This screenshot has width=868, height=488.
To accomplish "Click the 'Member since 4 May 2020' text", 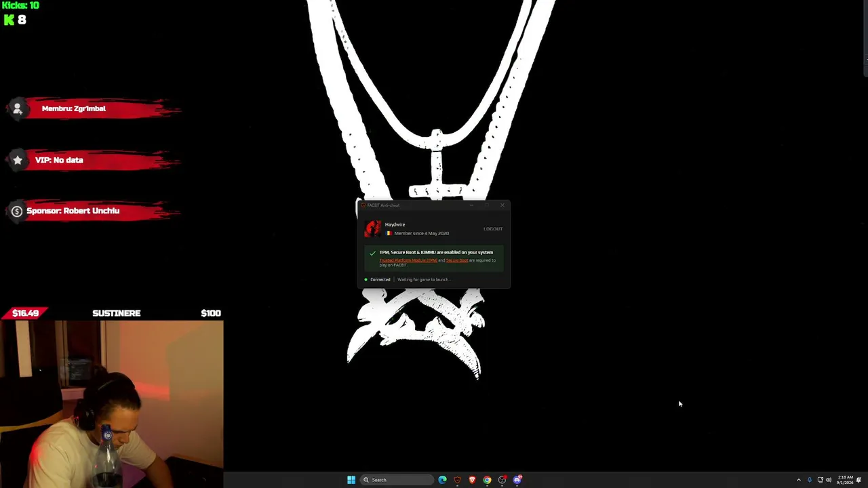I will point(422,233).
